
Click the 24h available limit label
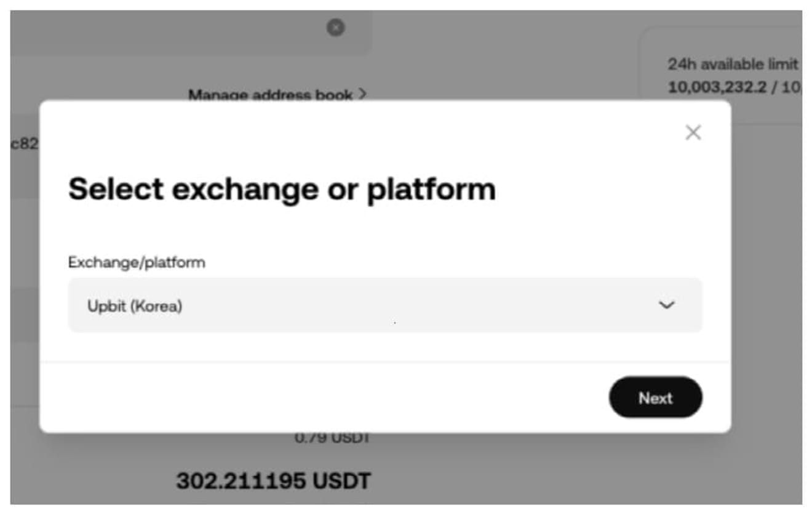click(732, 64)
